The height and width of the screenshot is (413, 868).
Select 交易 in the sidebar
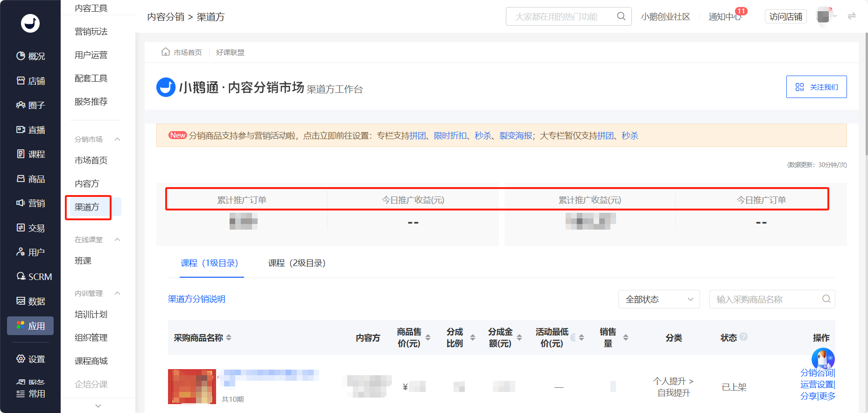click(30, 228)
